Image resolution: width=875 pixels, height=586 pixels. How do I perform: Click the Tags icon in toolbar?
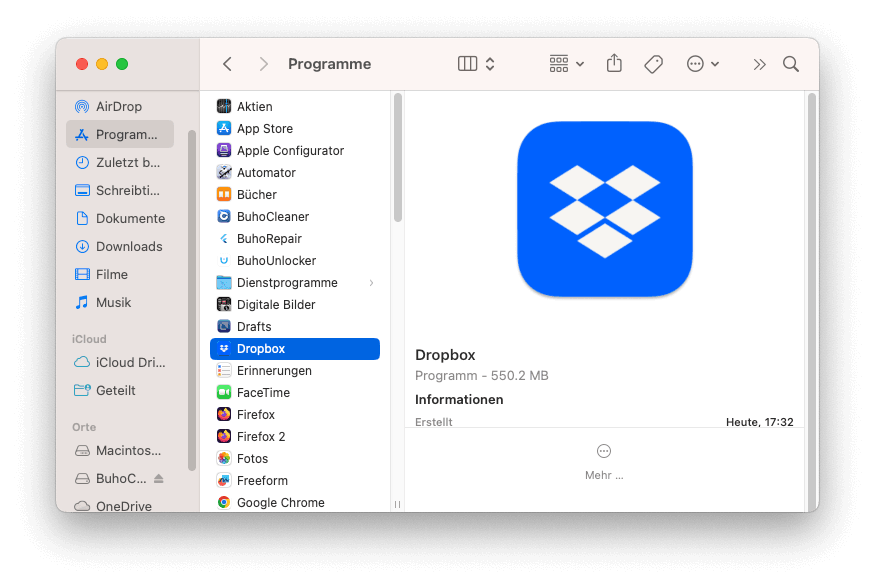[x=653, y=64]
